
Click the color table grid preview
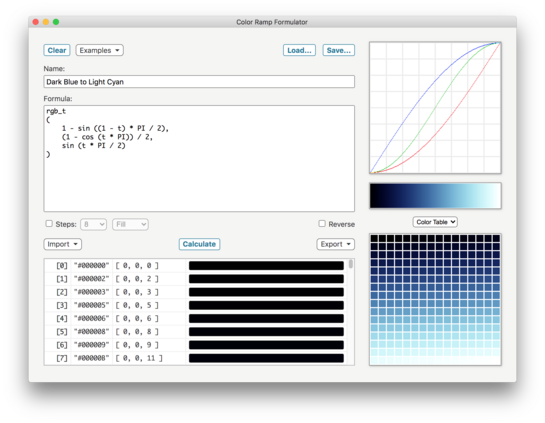tap(435, 299)
